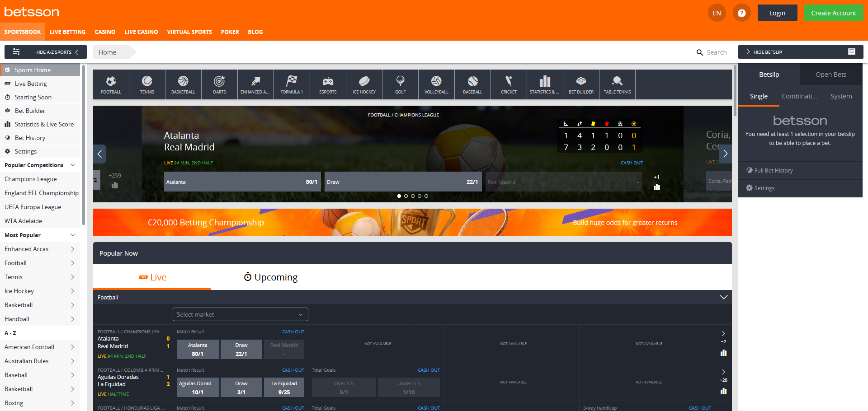Click the betslip receipt icon

pos(851,52)
